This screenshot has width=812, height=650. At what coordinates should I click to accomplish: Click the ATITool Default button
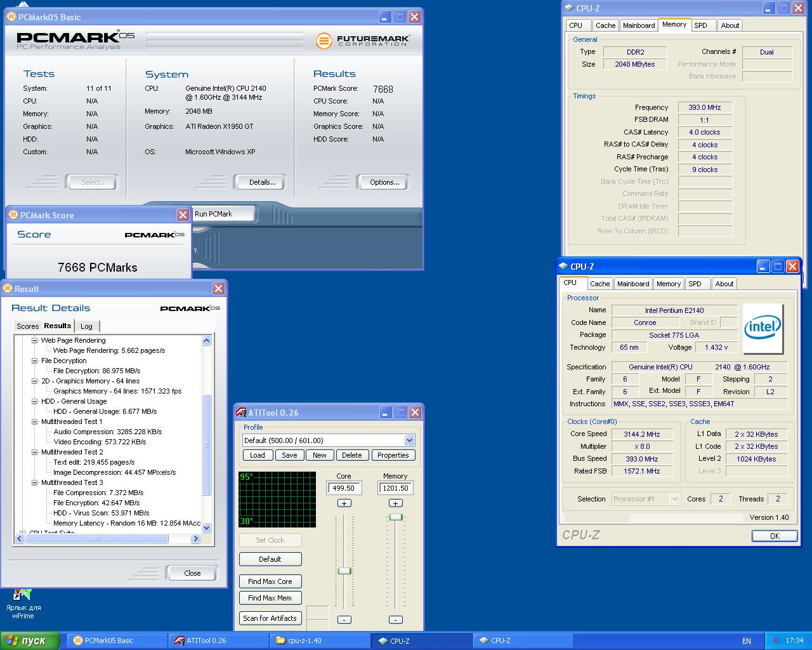point(270,559)
